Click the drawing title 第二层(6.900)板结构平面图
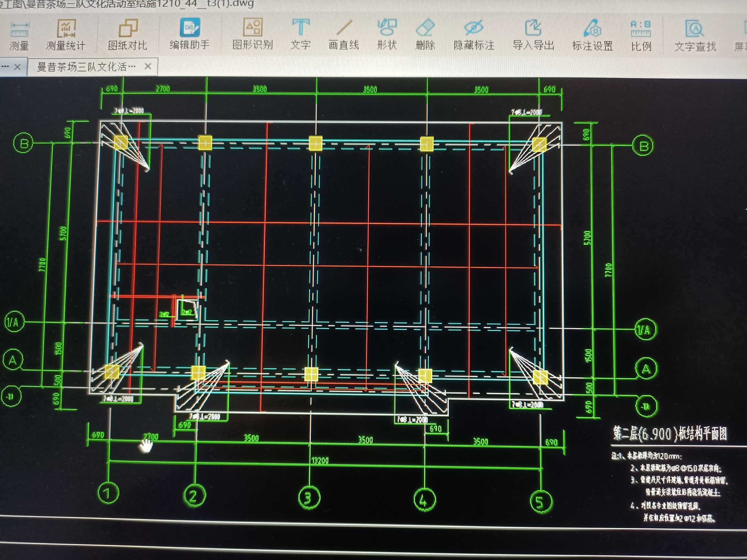Screen dimensions: 747x560 (x=670, y=434)
